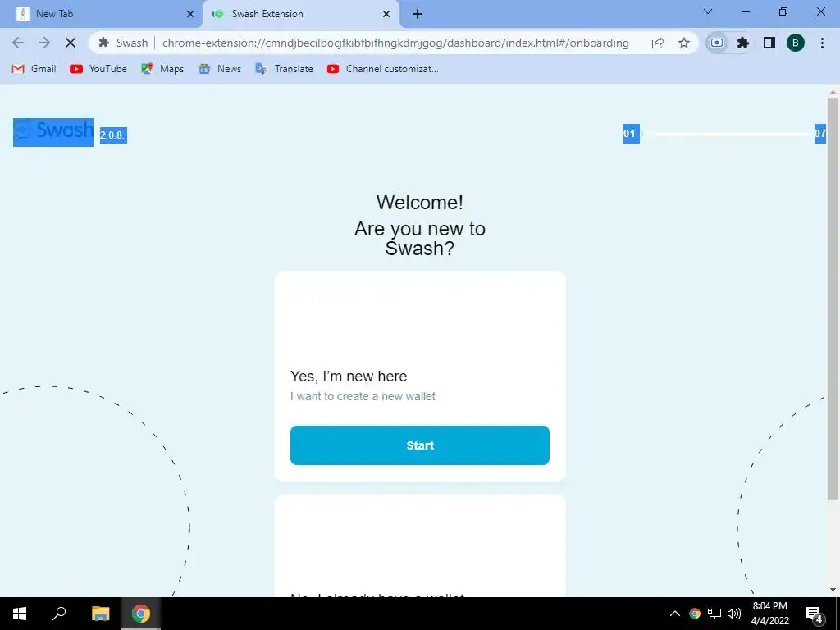
Task: Open the Extensions puzzle menu
Action: pyautogui.click(x=743, y=43)
